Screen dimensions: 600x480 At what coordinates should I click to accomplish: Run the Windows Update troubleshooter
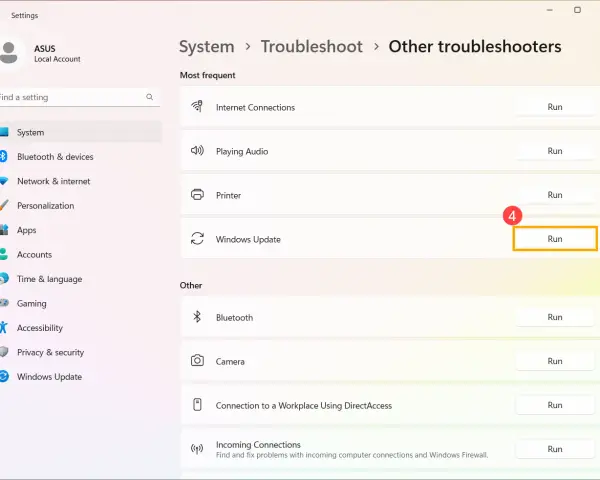(554, 239)
